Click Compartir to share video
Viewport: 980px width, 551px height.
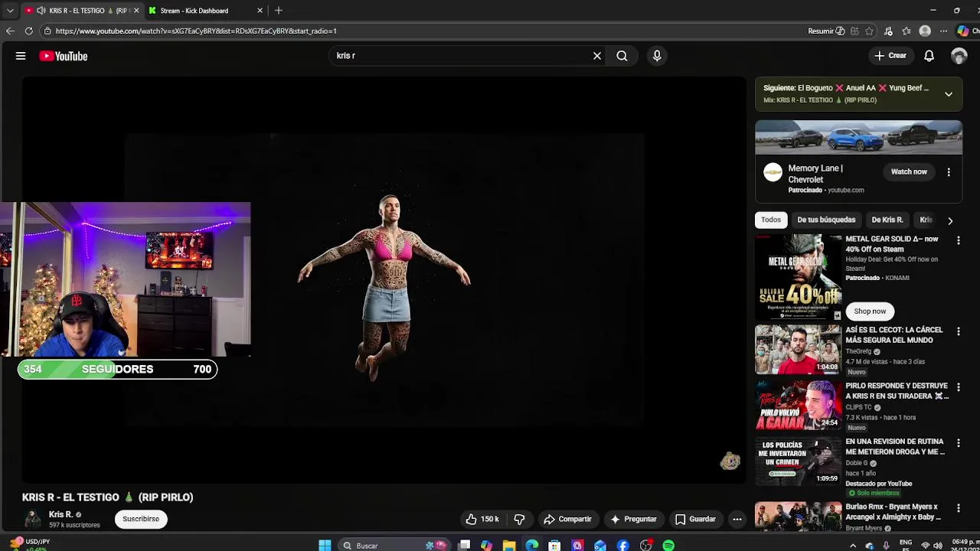pyautogui.click(x=567, y=519)
